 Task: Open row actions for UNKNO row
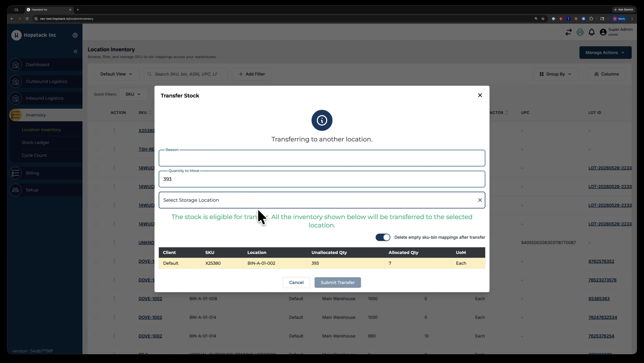(x=114, y=242)
